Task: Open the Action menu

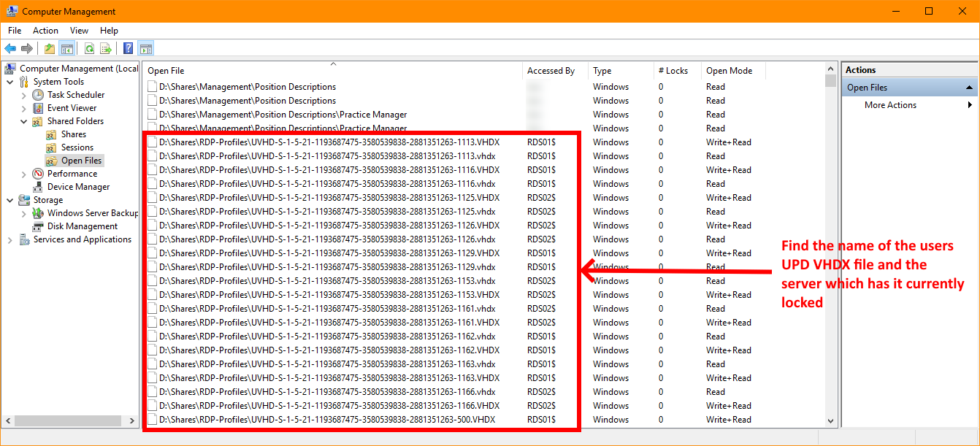Action: (45, 31)
